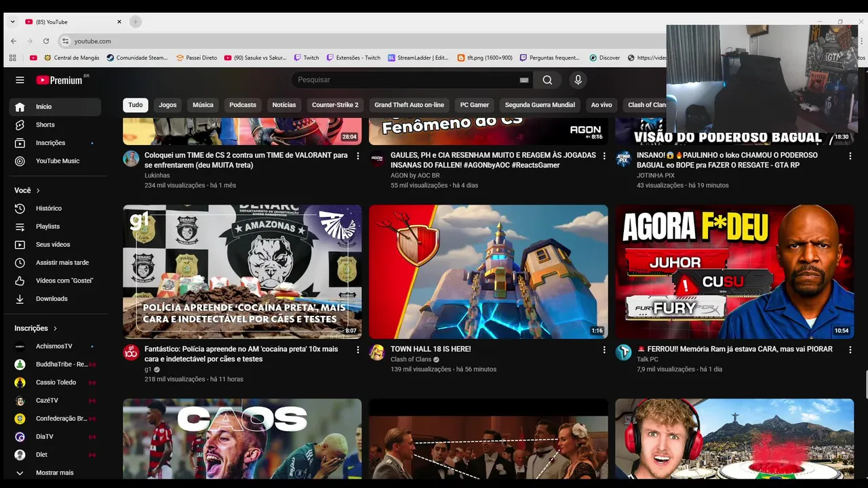Screen dimensions: 868x488
Task: Select the Counter-Strike 2 filter chip
Action: click(335, 105)
